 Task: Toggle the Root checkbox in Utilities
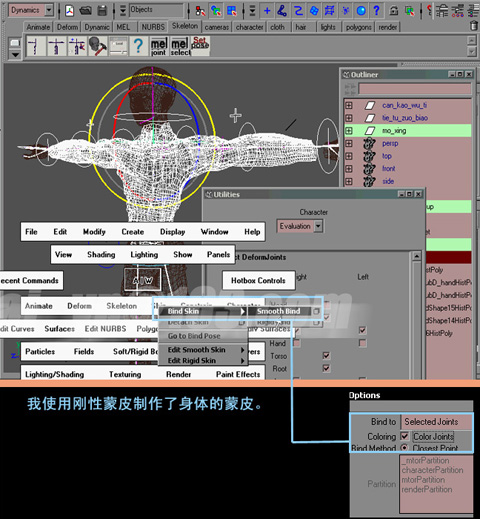click(x=326, y=368)
